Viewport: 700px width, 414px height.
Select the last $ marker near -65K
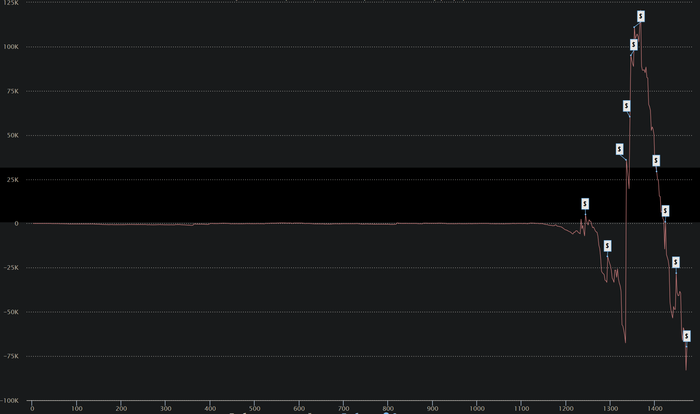687,336
